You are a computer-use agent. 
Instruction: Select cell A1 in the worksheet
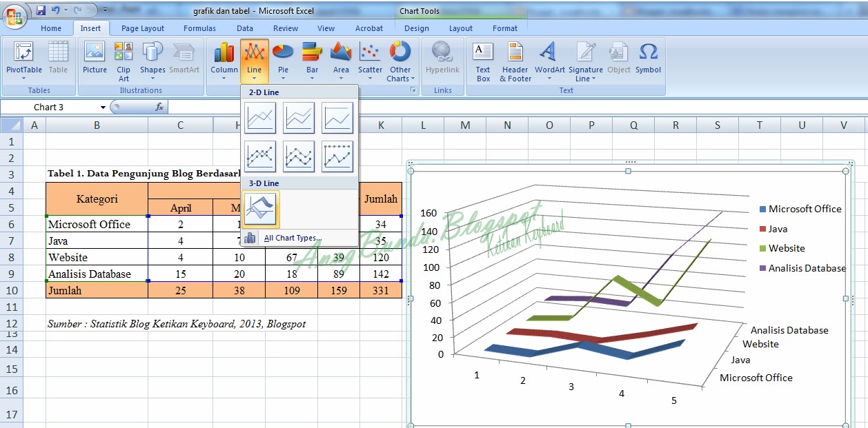(x=34, y=141)
